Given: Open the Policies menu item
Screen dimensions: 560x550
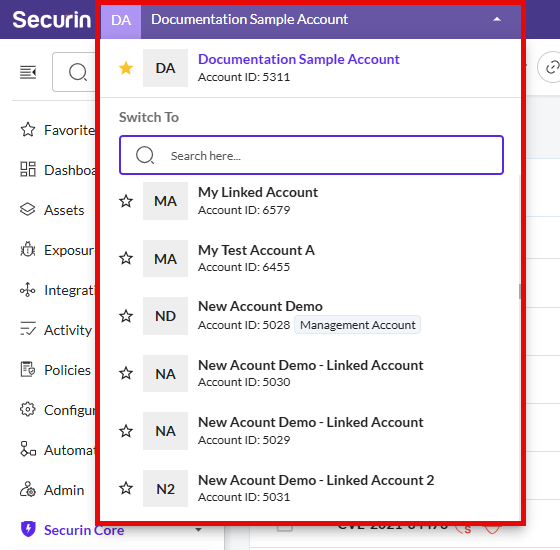Looking at the screenshot, I should point(67,370).
